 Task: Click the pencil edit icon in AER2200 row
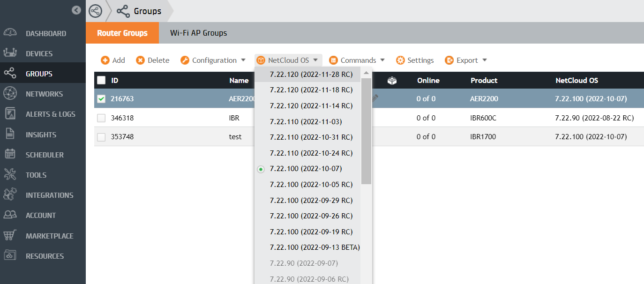point(375,98)
